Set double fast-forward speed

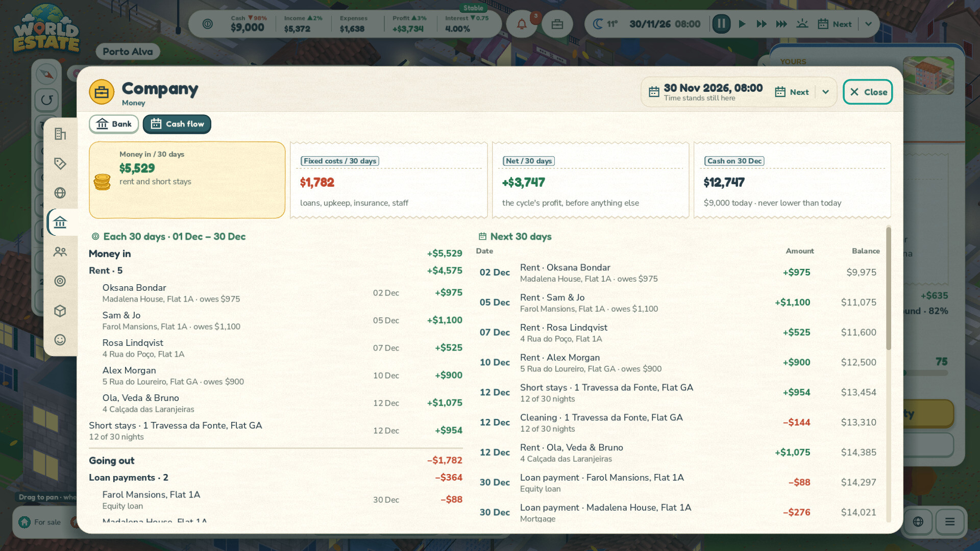pos(762,24)
